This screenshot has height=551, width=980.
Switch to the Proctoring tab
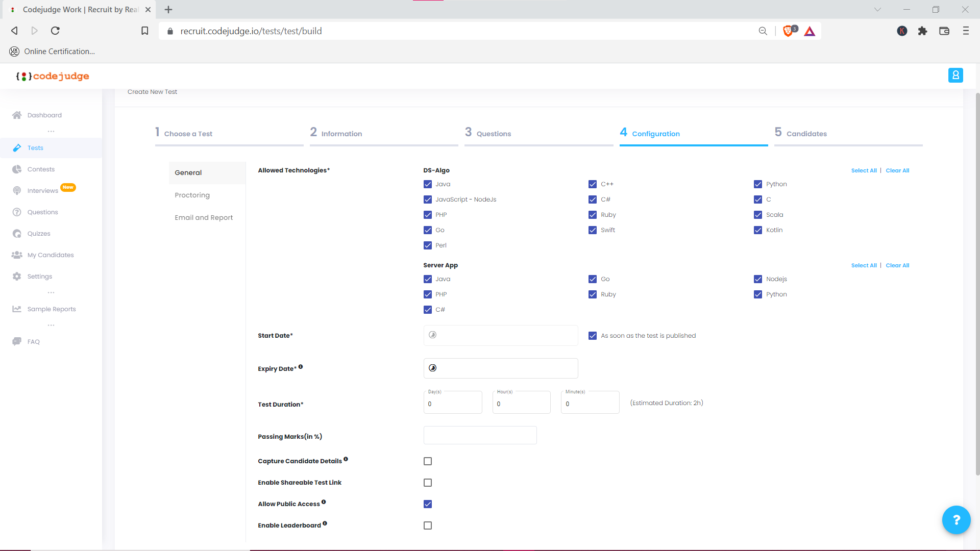point(192,195)
